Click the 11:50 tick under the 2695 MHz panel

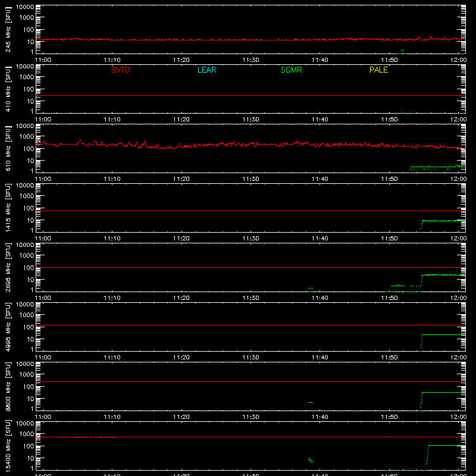389,298
